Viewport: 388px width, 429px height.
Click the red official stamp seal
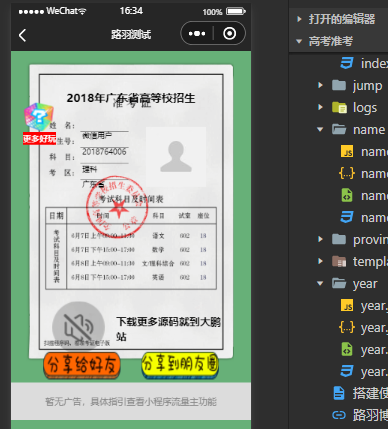117,207
